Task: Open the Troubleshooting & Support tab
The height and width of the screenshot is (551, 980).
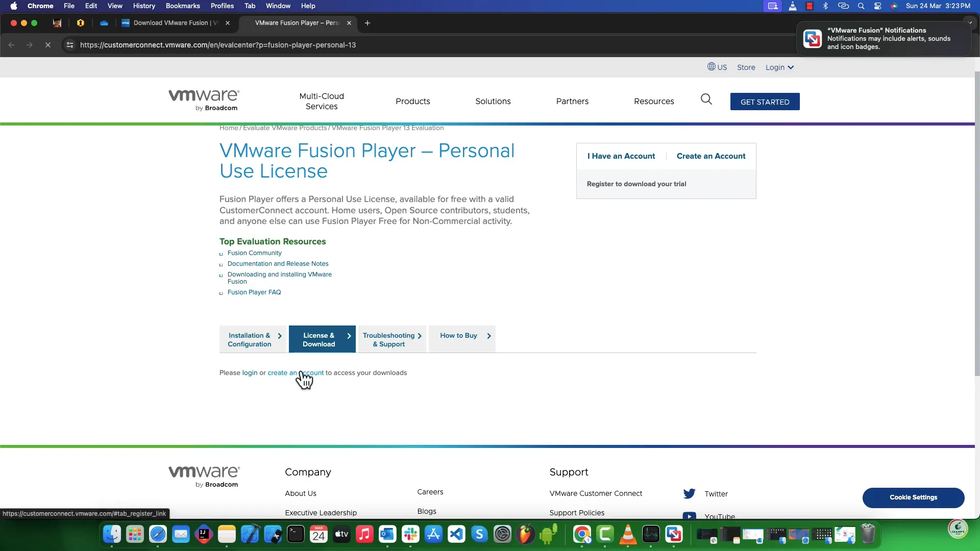Action: 392,339
